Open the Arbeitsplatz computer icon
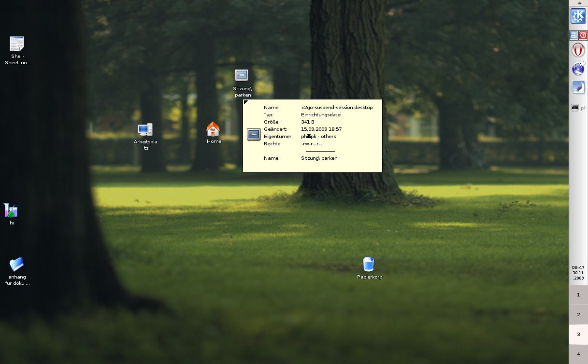The width and height of the screenshot is (588, 364). (145, 129)
